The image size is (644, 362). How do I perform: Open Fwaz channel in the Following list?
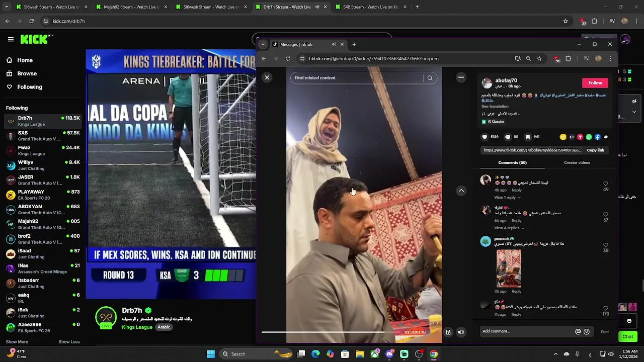tap(43, 151)
